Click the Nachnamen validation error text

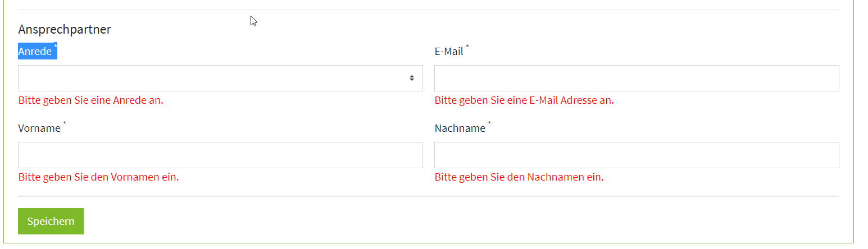[519, 177]
